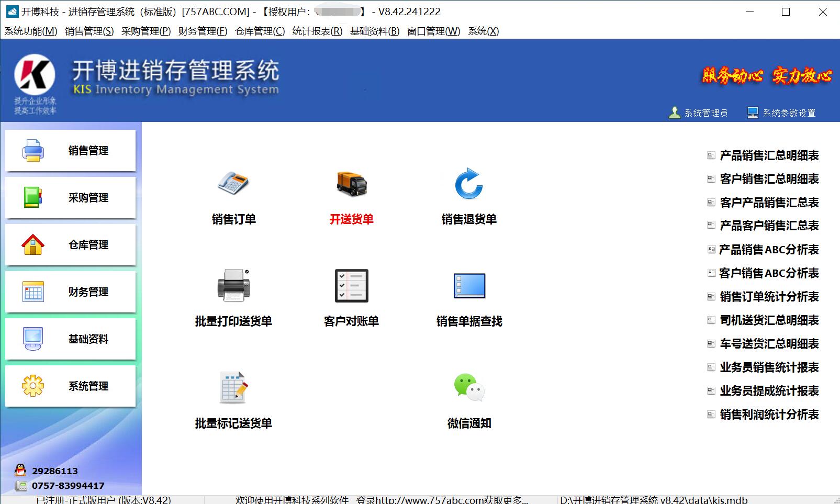This screenshot has height=504, width=840.
Task: Click the QQ number 29286113
Action: coord(55,471)
